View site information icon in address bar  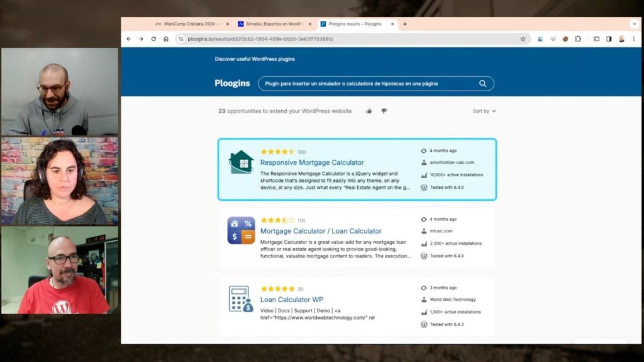pos(180,38)
